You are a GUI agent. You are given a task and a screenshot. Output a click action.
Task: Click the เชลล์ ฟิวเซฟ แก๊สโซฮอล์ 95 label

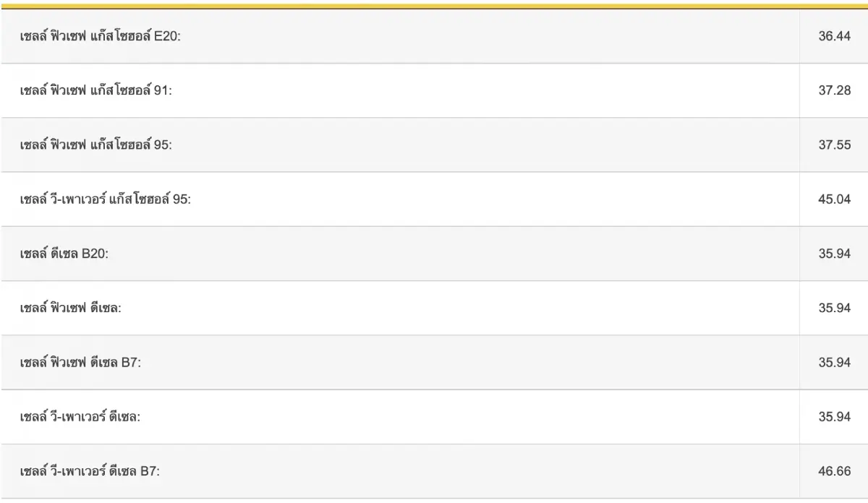pyautogui.click(x=96, y=145)
